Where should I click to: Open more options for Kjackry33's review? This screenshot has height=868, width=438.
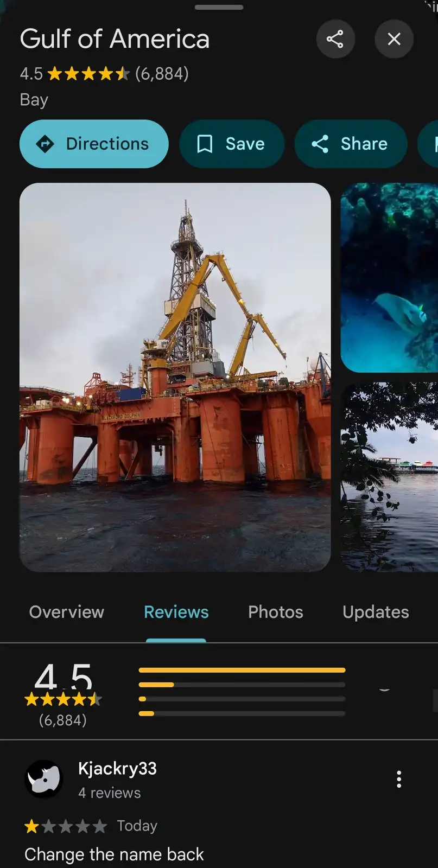click(399, 779)
